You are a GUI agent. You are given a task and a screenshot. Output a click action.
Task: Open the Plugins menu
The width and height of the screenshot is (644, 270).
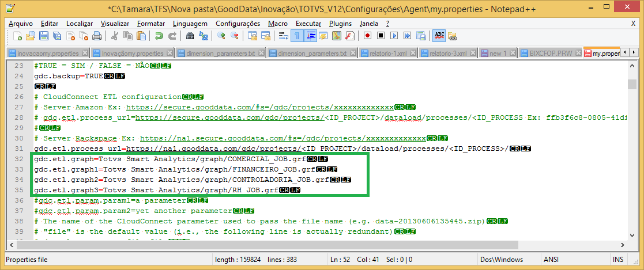[x=340, y=24]
